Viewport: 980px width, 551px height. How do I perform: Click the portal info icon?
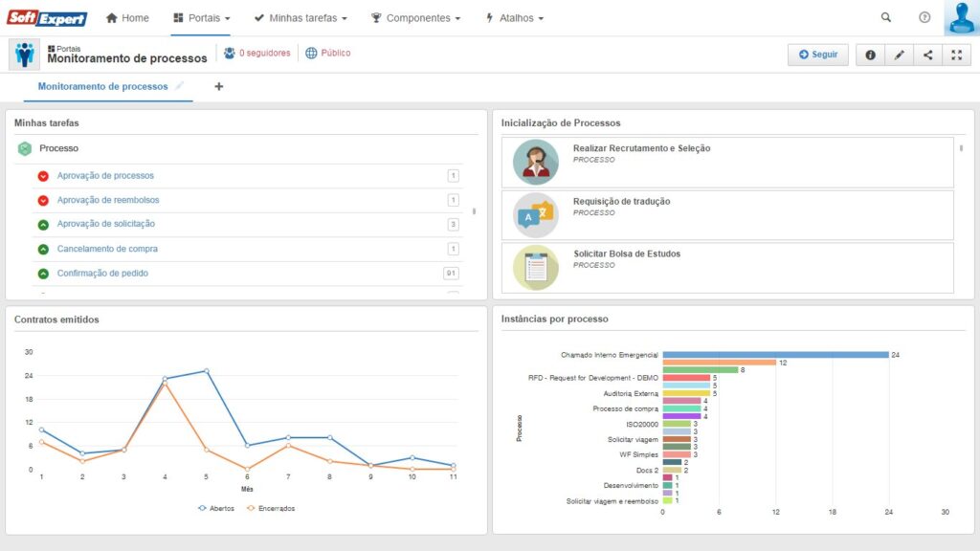click(870, 55)
